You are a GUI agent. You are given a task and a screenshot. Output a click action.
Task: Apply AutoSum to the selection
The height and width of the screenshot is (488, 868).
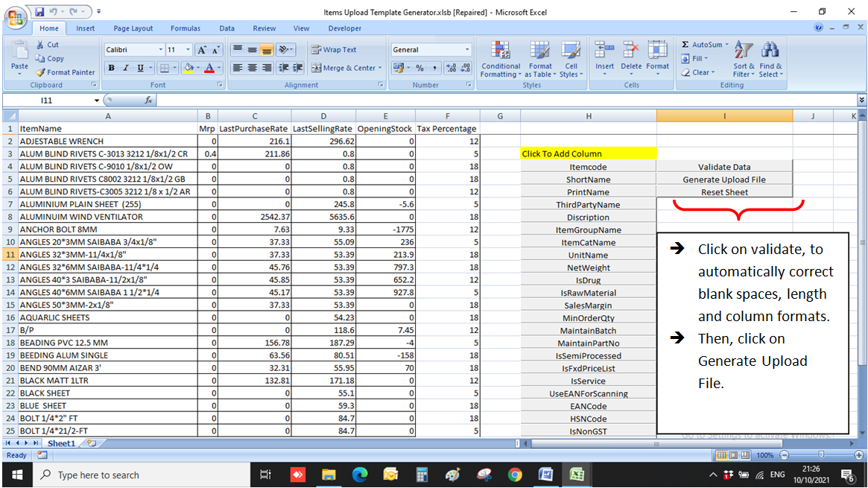(700, 44)
